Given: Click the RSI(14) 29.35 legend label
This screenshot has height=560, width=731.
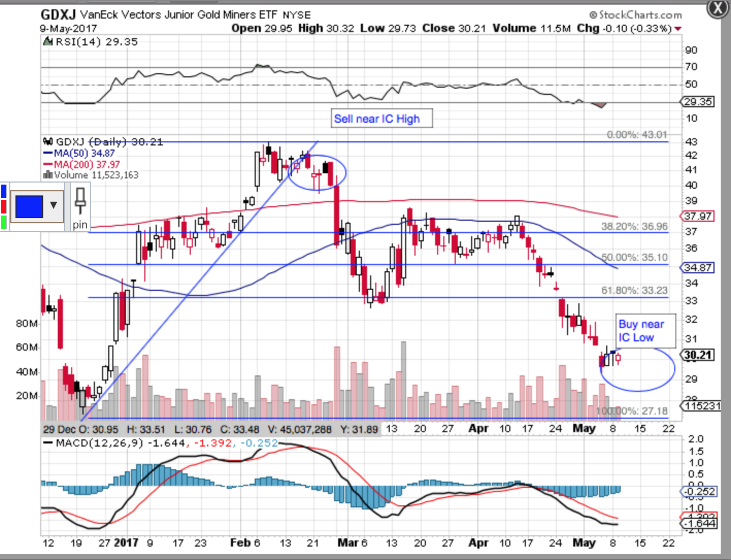Looking at the screenshot, I should point(96,42).
